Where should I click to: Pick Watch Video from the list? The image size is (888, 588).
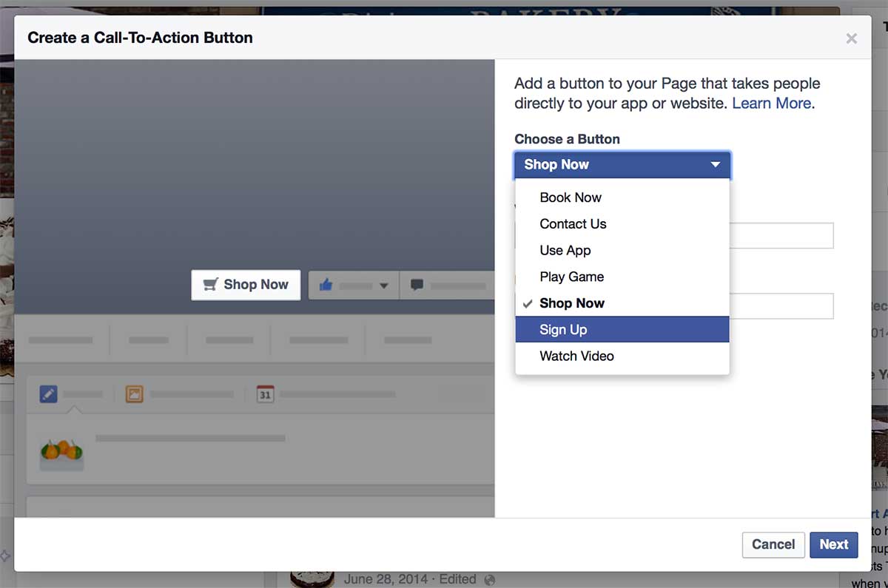click(x=622, y=356)
